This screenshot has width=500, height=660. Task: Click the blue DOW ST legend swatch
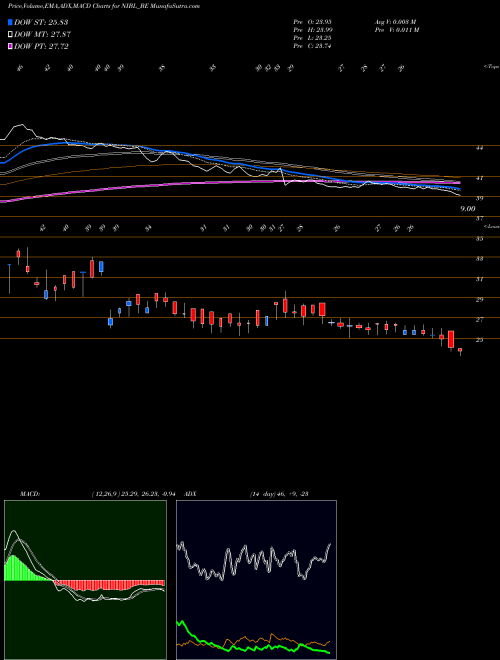tap(11, 22)
